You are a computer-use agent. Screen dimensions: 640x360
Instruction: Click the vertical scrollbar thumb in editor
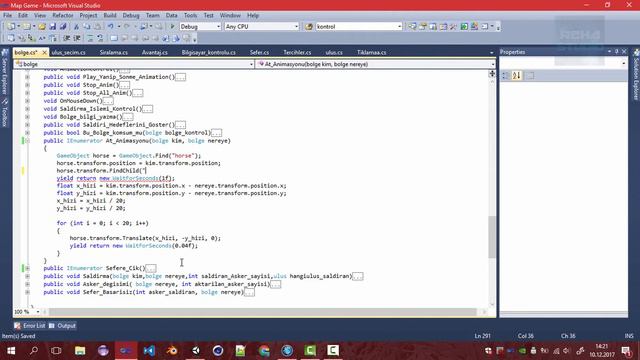[492, 237]
